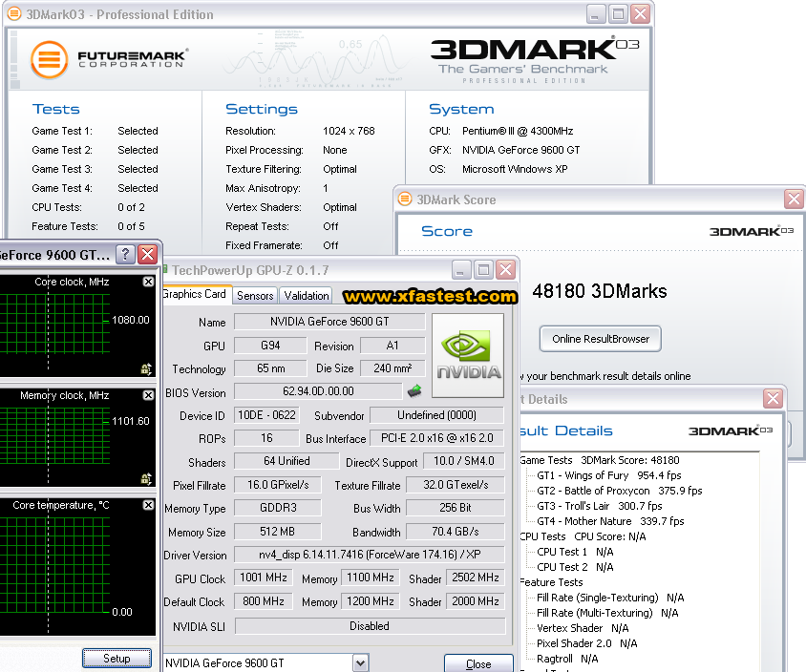Click the 3DMark03 title bar app icon
Viewport: 806px width, 672px height.
[x=14, y=14]
